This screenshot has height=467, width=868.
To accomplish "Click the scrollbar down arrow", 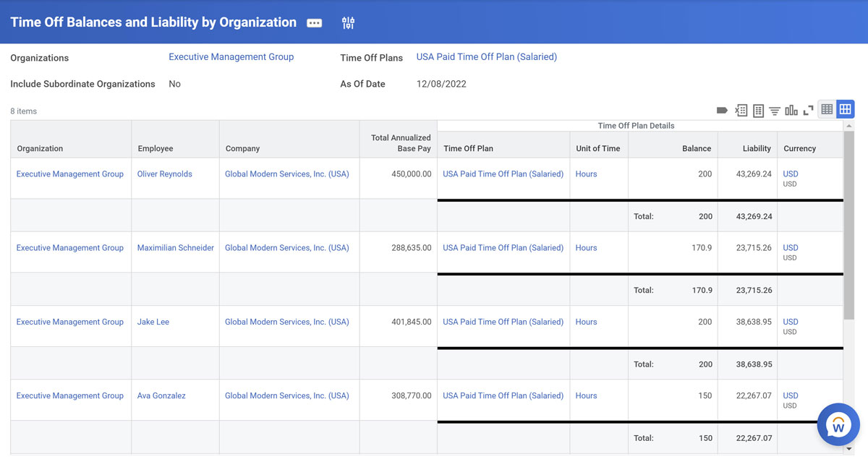I will (849, 449).
